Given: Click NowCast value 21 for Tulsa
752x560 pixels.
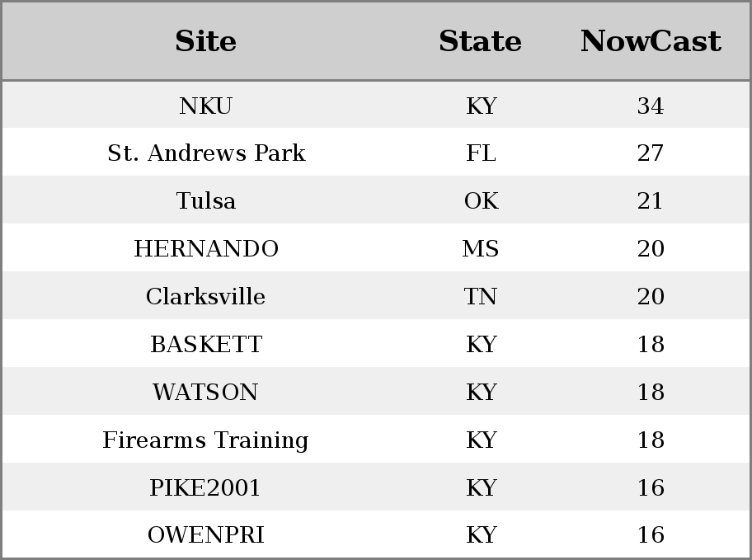Looking at the screenshot, I should click(x=651, y=200).
